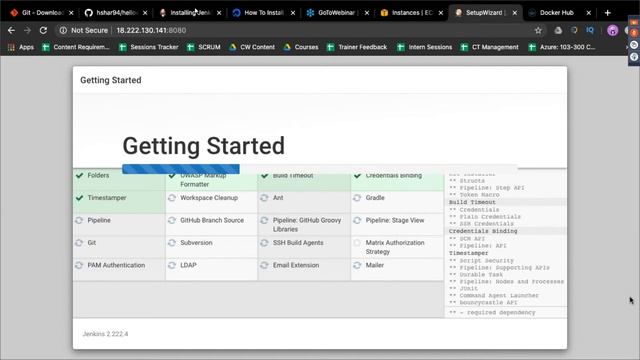Bookmark this page with the star icon
This screenshot has height=360, width=640.
point(538,30)
